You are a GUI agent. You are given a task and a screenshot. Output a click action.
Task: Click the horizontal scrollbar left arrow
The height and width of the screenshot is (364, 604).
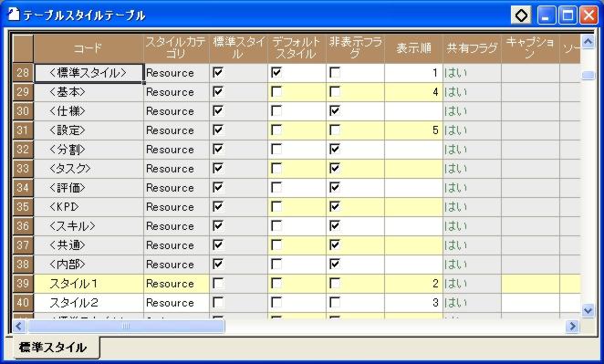click(18, 327)
